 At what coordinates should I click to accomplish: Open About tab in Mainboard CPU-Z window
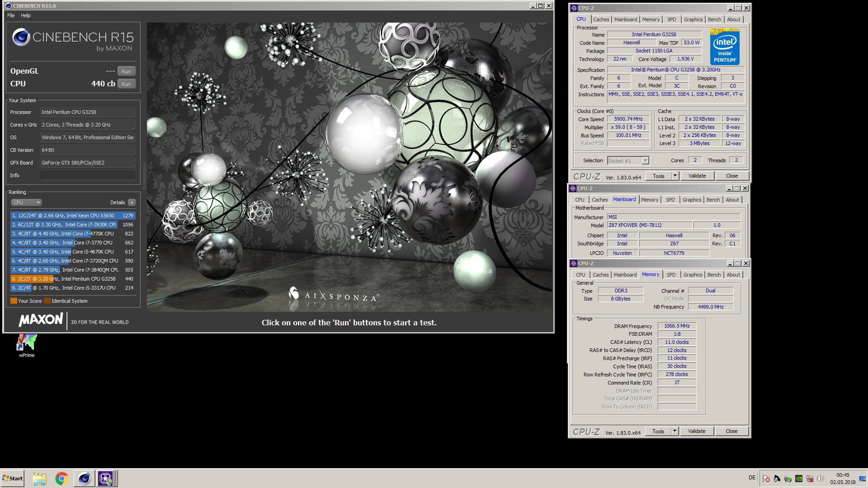pos(732,200)
